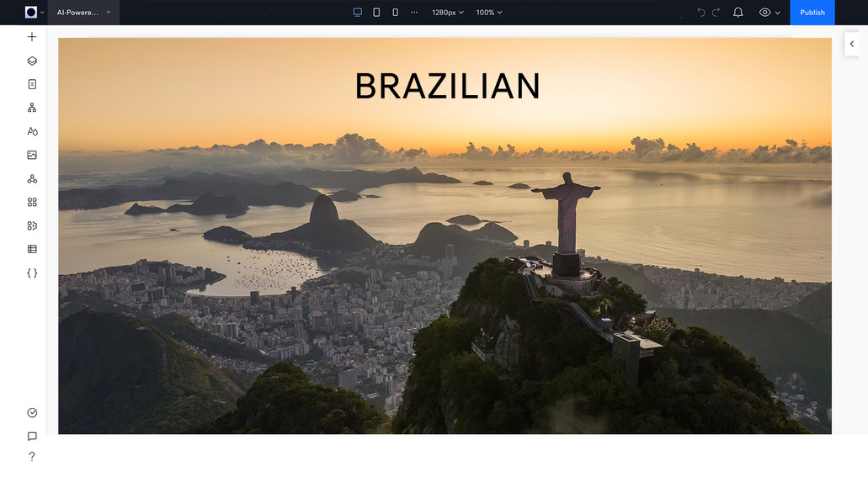Viewport: 868px width, 487px height.
Task: Open the 100% zoom dropdown
Action: pyautogui.click(x=488, y=12)
